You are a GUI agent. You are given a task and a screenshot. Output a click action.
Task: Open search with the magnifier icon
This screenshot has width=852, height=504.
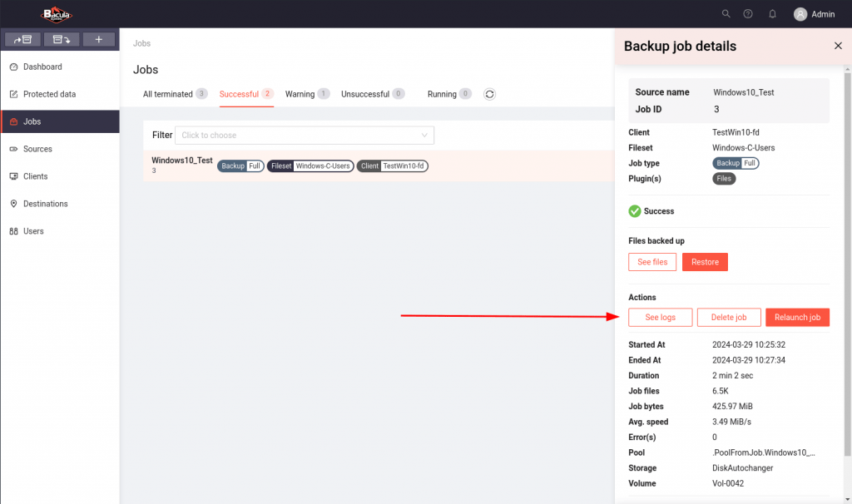[726, 14]
